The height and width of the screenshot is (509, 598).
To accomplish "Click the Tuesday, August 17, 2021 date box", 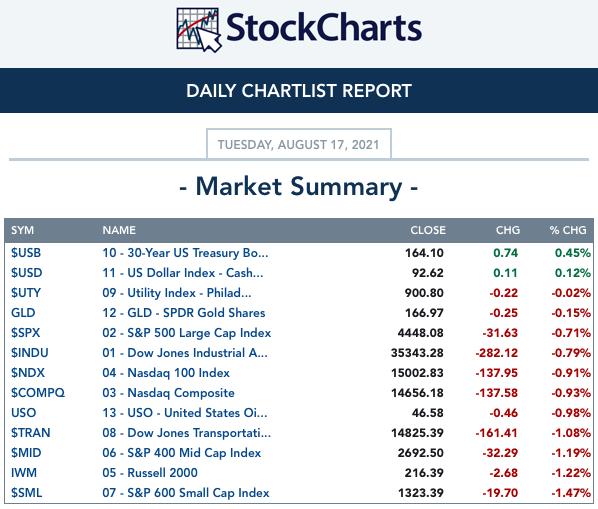I will click(x=299, y=145).
